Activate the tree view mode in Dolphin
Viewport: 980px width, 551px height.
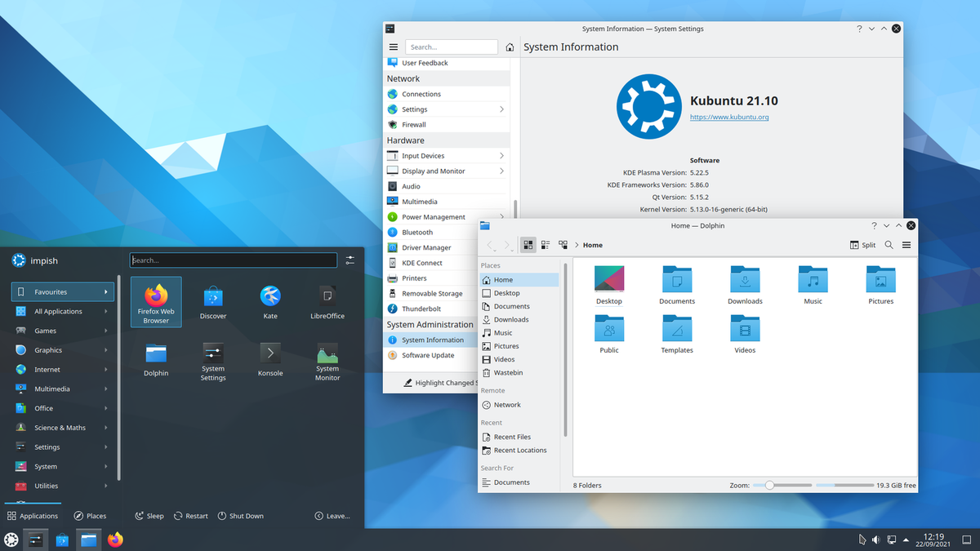click(562, 244)
